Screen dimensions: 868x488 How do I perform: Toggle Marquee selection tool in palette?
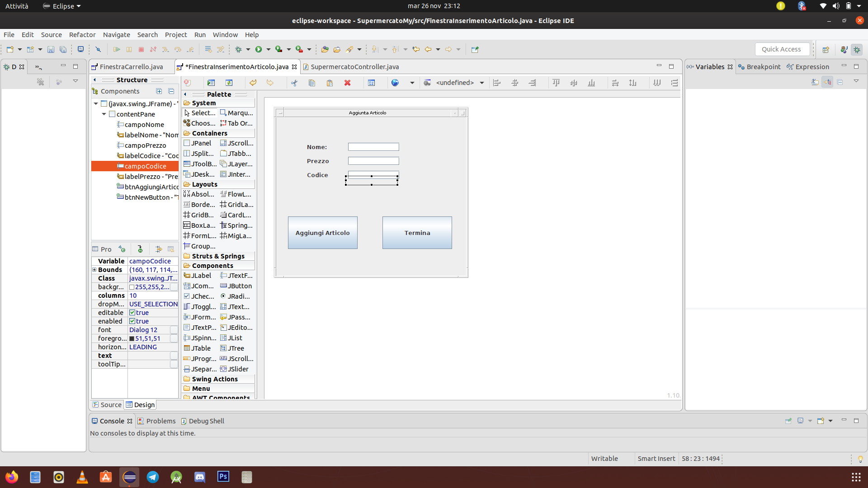pyautogui.click(x=236, y=113)
